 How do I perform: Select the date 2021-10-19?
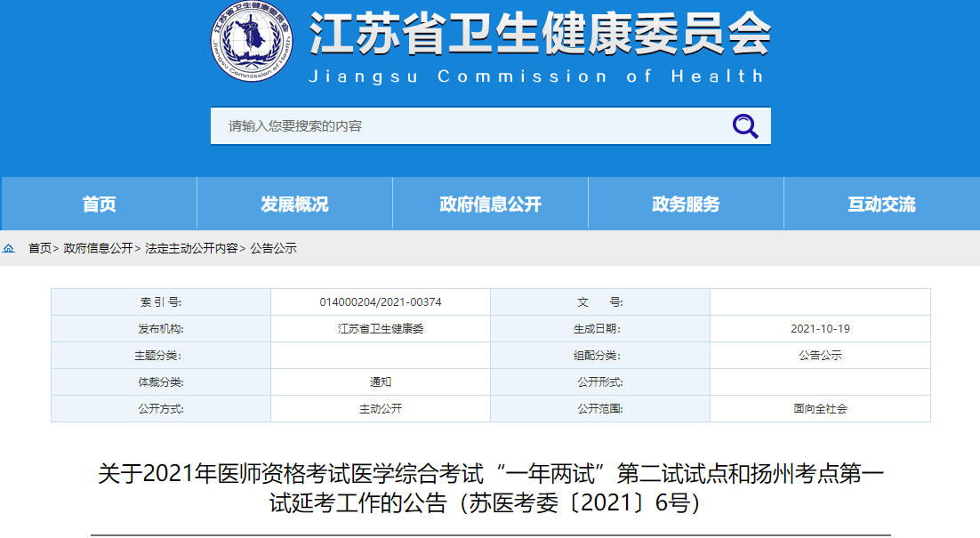(x=820, y=329)
